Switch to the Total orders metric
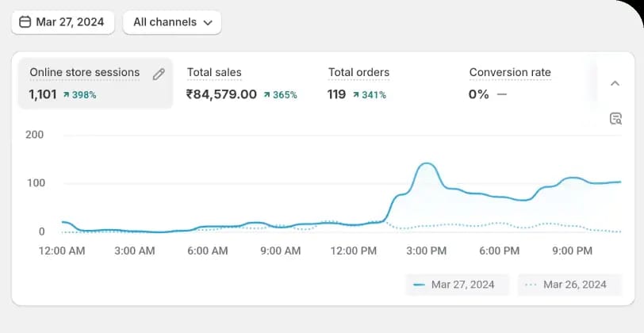This screenshot has height=333, width=644. [358, 72]
